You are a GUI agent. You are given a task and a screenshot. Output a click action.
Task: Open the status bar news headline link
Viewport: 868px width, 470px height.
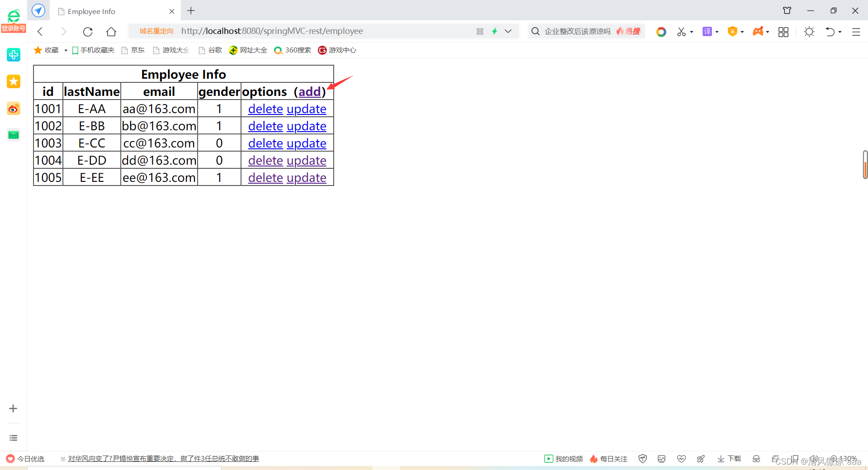tap(164, 459)
